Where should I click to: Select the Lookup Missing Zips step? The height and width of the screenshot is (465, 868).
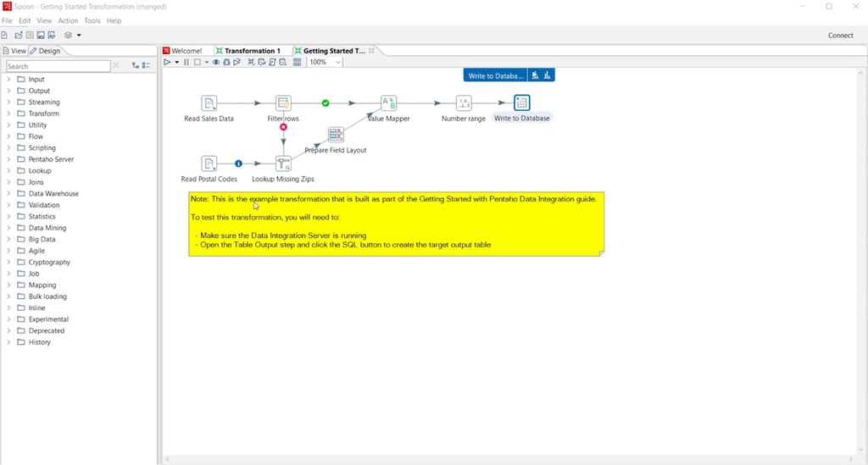coord(283,163)
